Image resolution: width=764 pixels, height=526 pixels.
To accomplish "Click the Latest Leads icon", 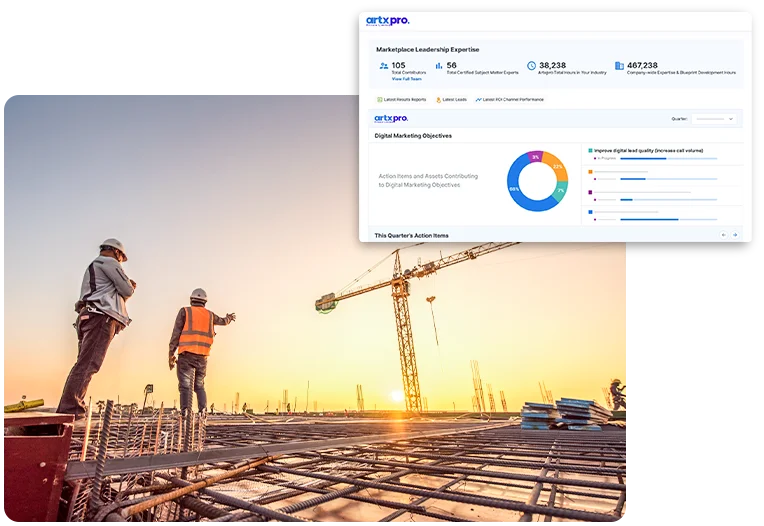I will click(x=438, y=100).
